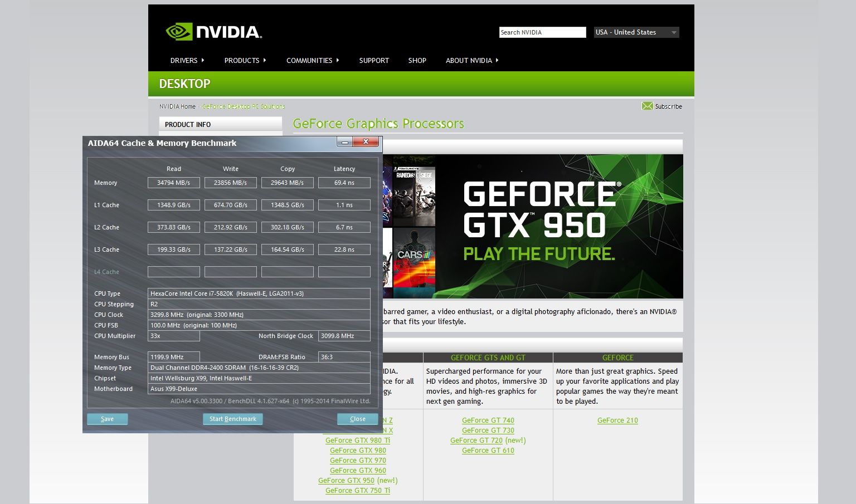The image size is (856, 504).
Task: Click CPU FSB value 100.0 MHz
Action: pyautogui.click(x=259, y=325)
